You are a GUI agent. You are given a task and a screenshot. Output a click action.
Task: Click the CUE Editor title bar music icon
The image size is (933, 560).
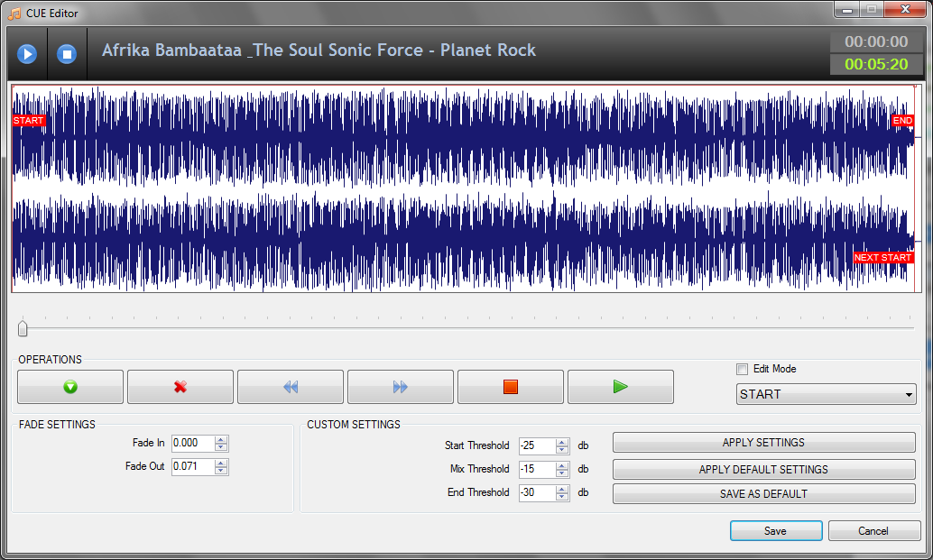click(x=14, y=14)
